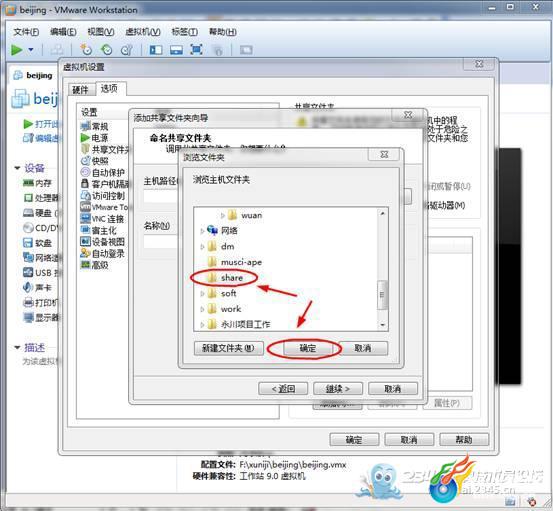Screen dimensions: 553x511
Task: Click the green 打开 power-on link
Action: (42, 124)
